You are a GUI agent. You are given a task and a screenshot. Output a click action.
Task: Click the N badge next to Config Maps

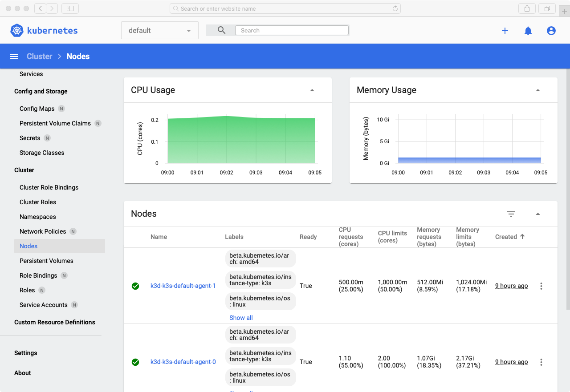(61, 109)
